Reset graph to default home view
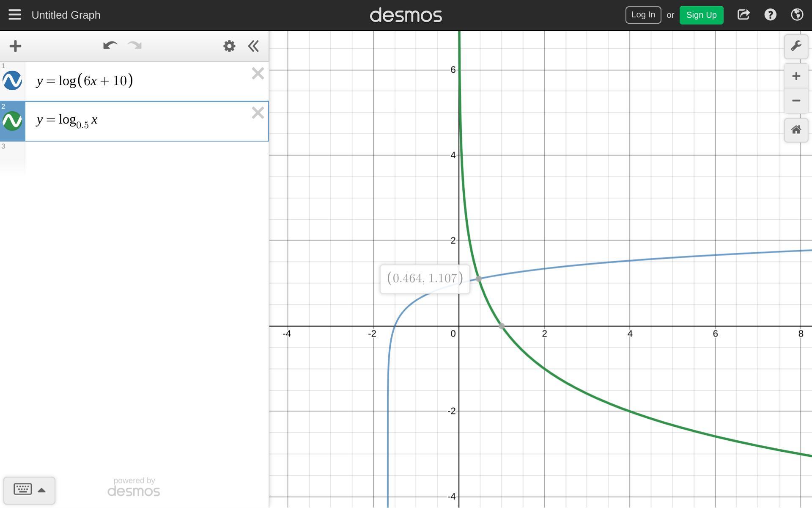812x508 pixels. coord(796,130)
